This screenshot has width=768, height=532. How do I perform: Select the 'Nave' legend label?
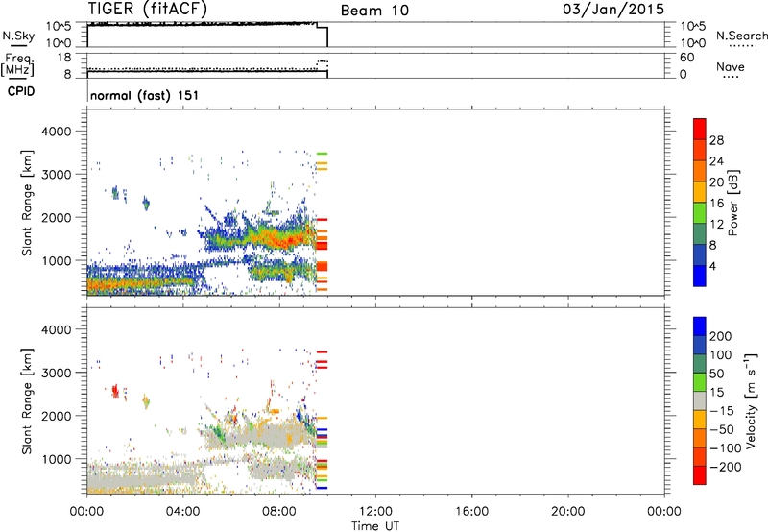point(731,66)
